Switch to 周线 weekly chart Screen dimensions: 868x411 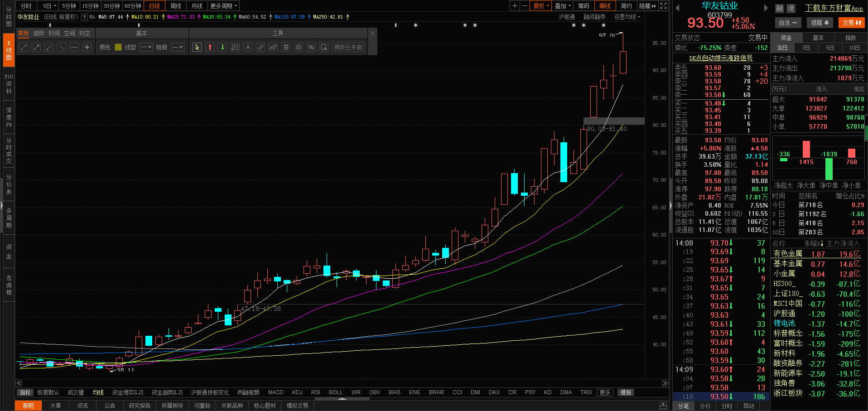(x=175, y=6)
